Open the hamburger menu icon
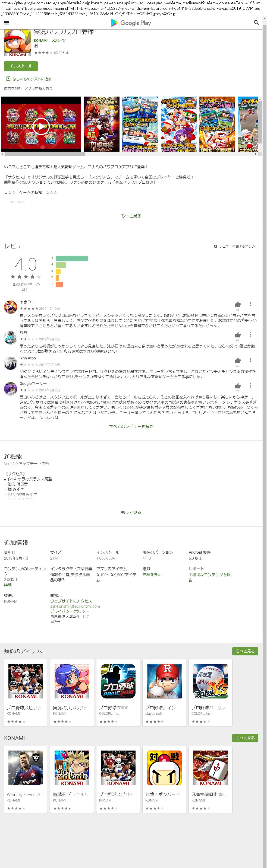The width and height of the screenshot is (267, 868). 6,23
